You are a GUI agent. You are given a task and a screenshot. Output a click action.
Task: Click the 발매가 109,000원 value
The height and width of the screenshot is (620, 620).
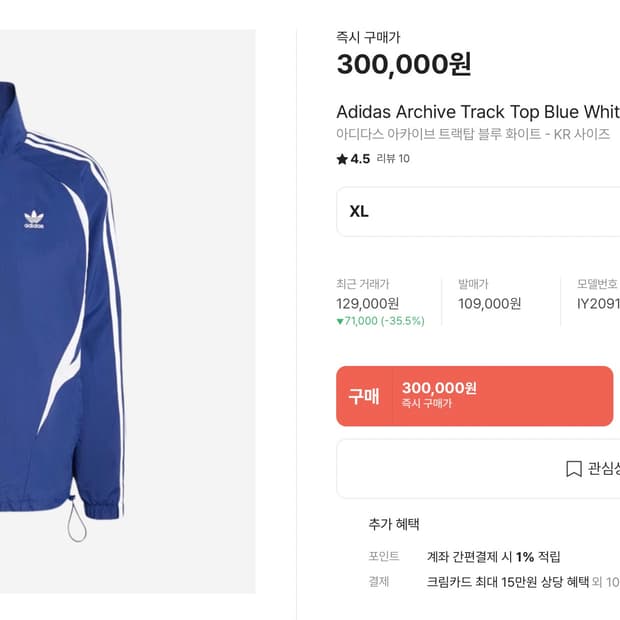489,303
